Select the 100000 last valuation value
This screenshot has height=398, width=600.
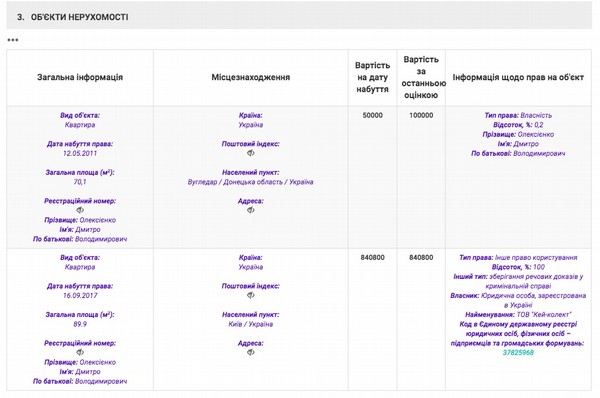tap(421, 115)
